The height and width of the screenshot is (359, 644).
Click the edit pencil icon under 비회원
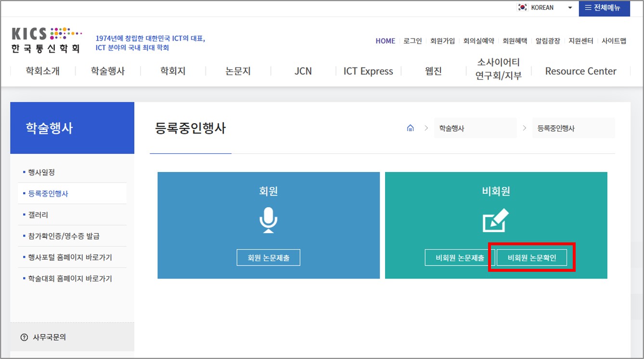point(496,220)
